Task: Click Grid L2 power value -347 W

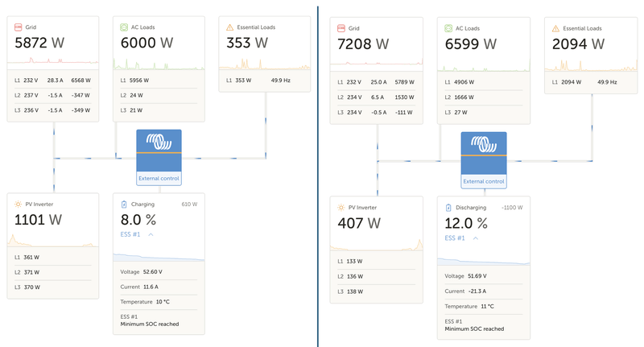Action: tap(80, 95)
